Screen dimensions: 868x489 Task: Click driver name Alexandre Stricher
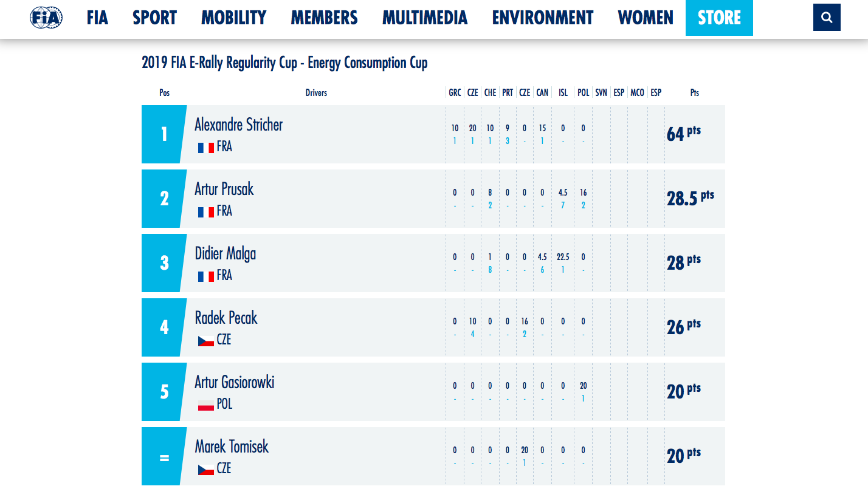[x=238, y=125]
